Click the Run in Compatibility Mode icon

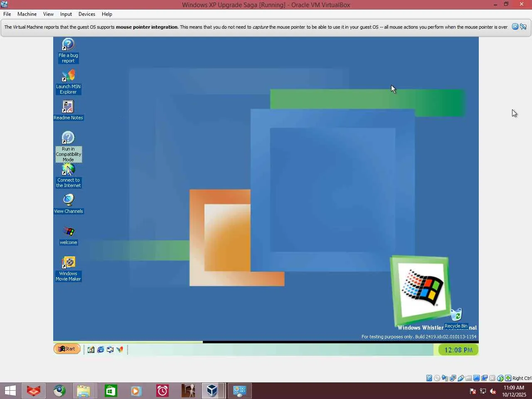[68, 146]
